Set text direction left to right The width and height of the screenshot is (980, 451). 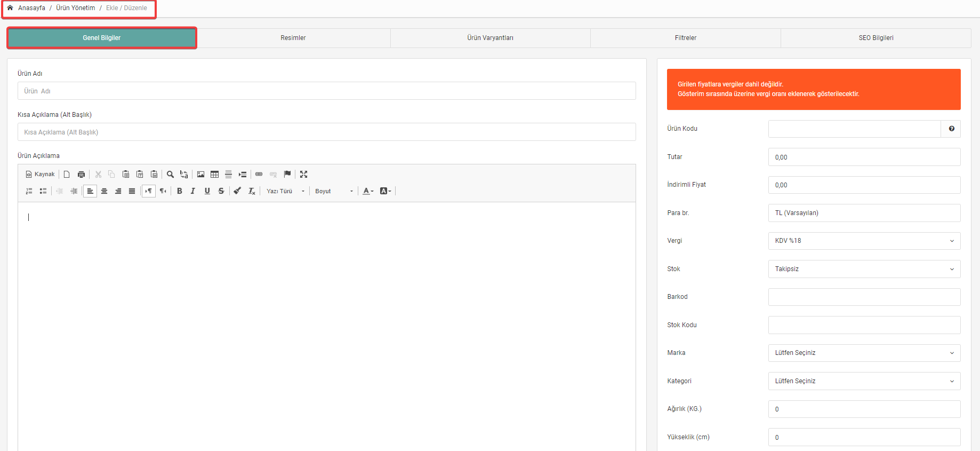pos(149,191)
